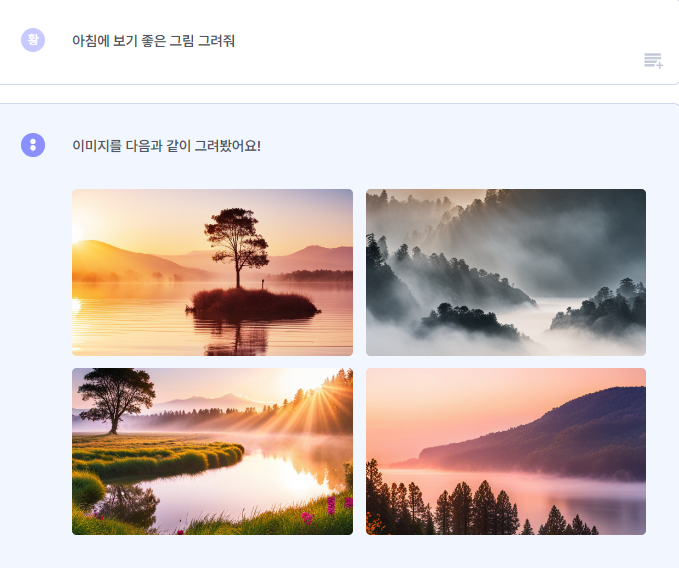Click the user avatar labeled 황
Image resolution: width=679 pixels, height=568 pixels.
[33, 40]
